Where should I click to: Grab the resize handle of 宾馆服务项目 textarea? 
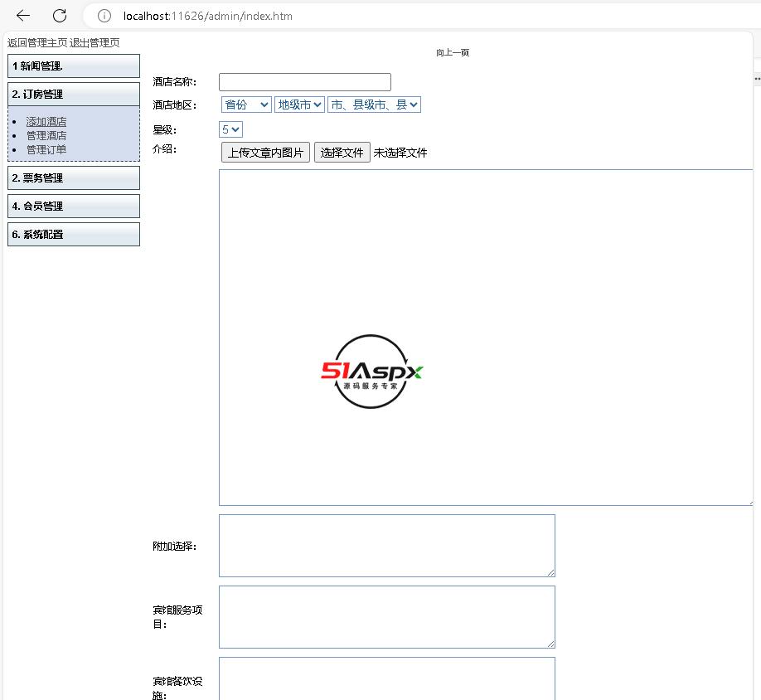(550, 644)
